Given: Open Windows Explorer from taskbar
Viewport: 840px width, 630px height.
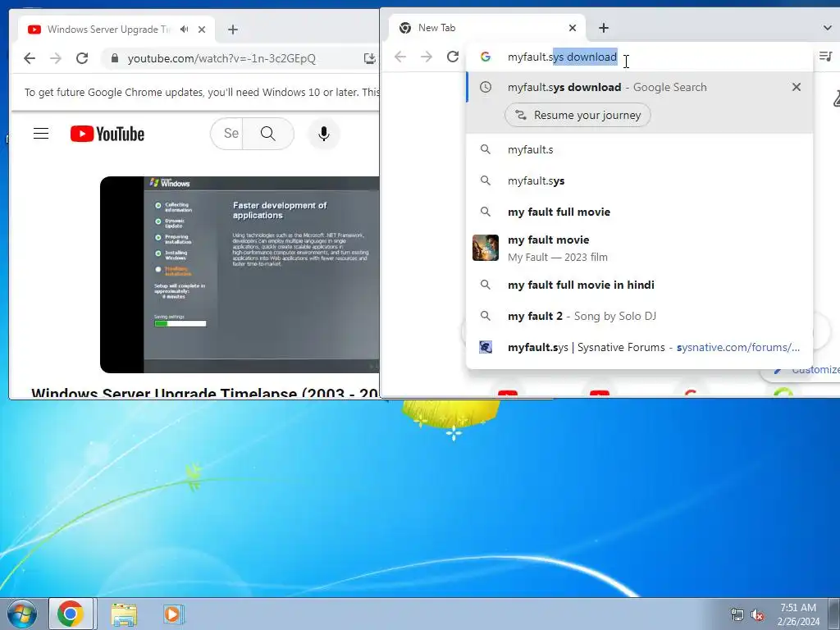Looking at the screenshot, I should [x=124, y=614].
